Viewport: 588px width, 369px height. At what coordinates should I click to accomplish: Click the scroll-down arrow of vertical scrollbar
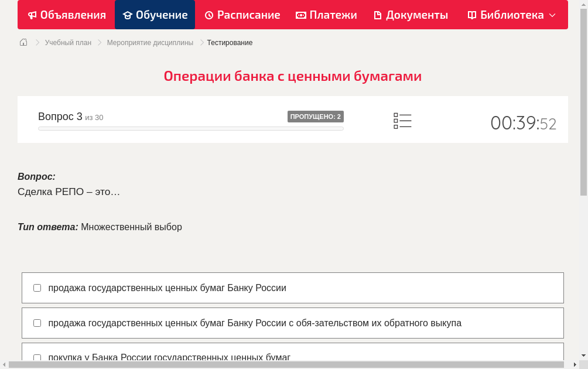583,356
